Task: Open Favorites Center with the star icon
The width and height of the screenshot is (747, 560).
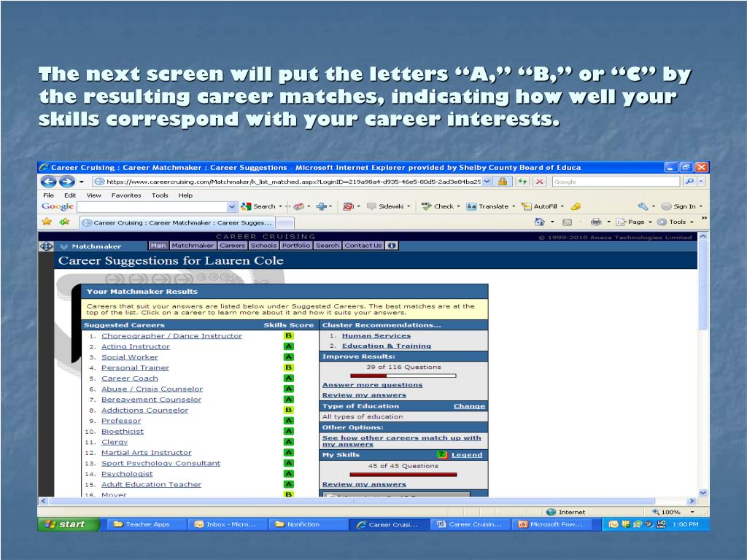Action: [x=47, y=222]
